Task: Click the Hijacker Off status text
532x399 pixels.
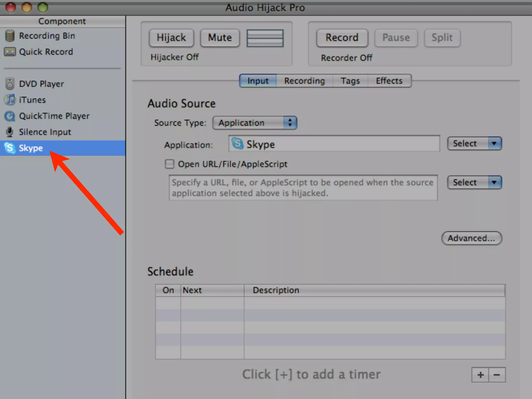Action: 175,57
